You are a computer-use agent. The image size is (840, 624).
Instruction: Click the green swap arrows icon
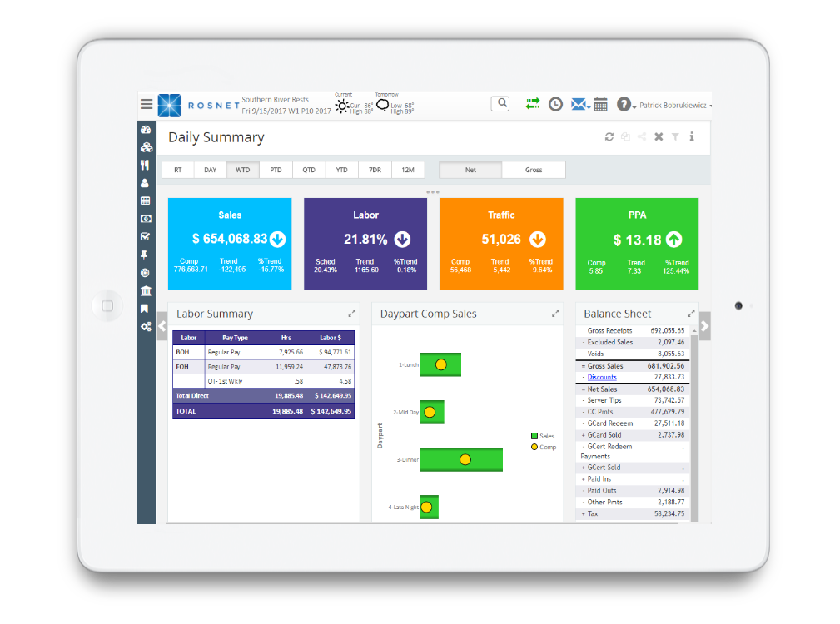click(533, 104)
